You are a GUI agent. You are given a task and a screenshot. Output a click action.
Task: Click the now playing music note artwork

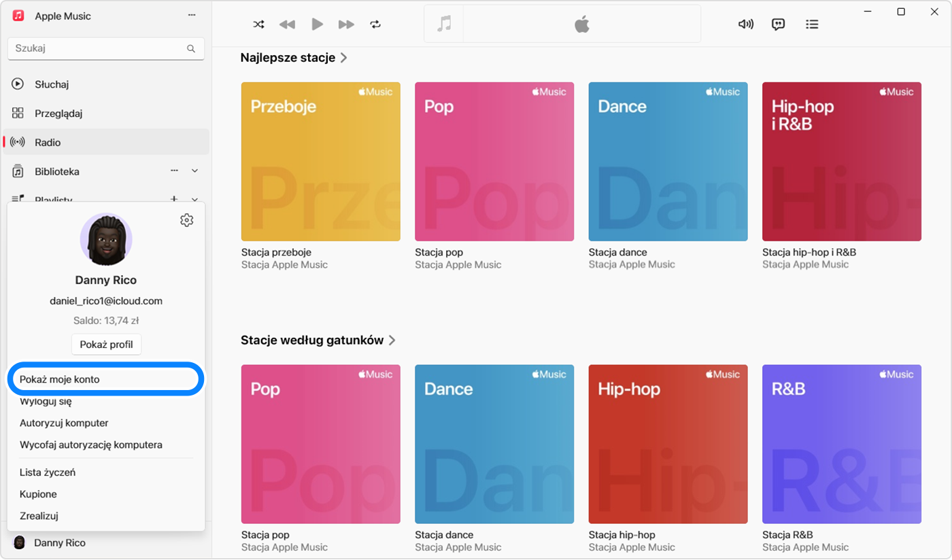click(444, 24)
